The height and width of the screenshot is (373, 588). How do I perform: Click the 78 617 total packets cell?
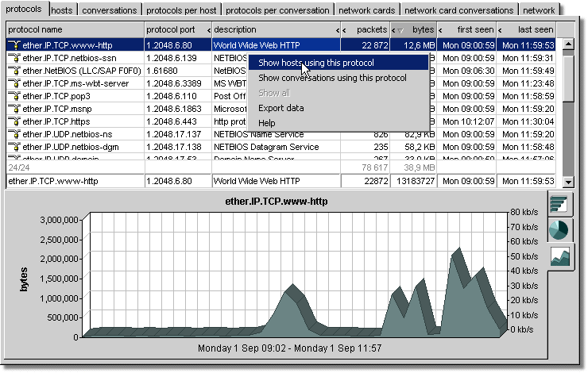point(366,167)
